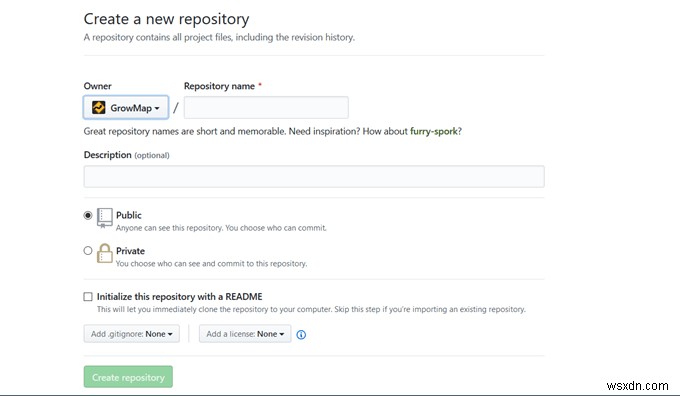The height and width of the screenshot is (396, 680).
Task: Click the Private lock icon
Action: coord(105,253)
